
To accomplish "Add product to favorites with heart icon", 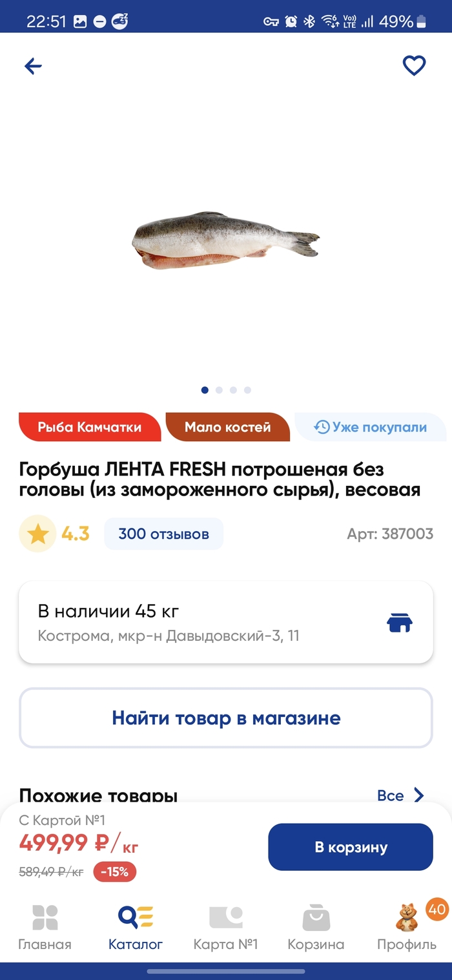I will (414, 66).
